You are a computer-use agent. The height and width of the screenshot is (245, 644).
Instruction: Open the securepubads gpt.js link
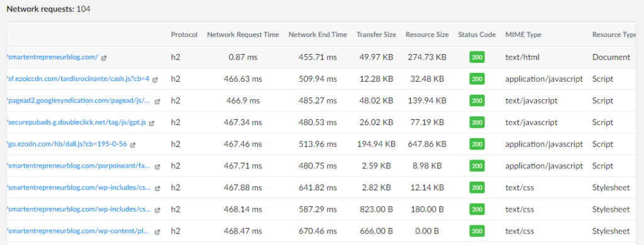point(77,122)
